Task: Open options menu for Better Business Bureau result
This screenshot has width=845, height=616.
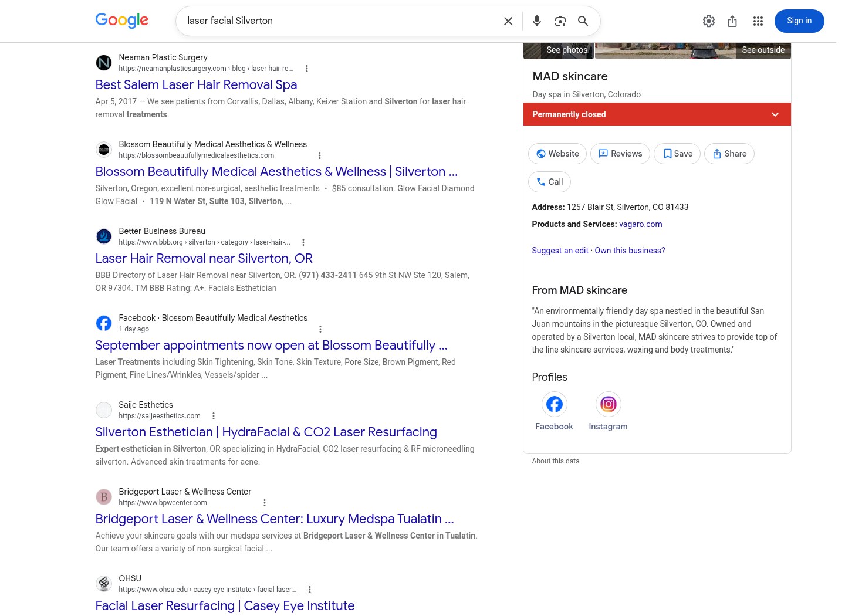Action: [x=303, y=242]
